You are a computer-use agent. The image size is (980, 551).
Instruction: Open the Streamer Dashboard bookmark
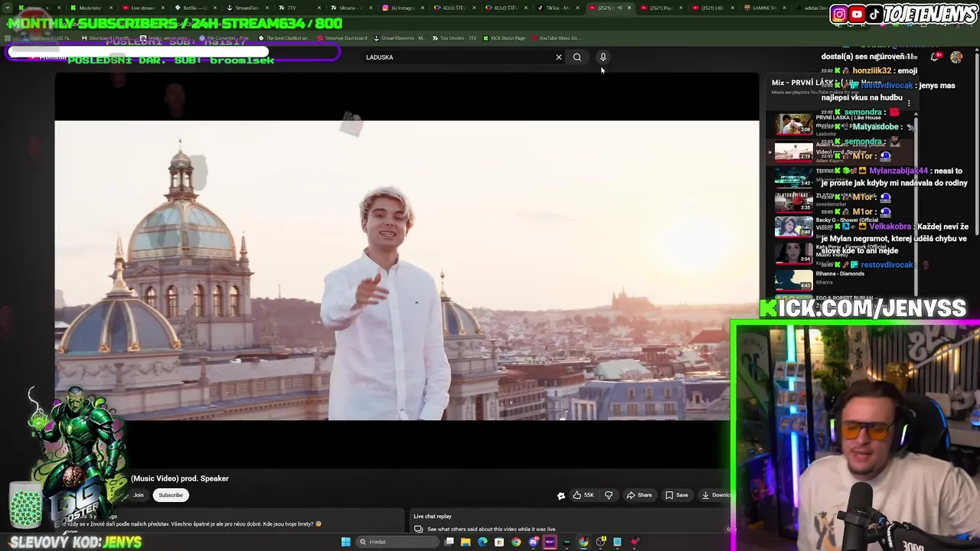(x=342, y=38)
